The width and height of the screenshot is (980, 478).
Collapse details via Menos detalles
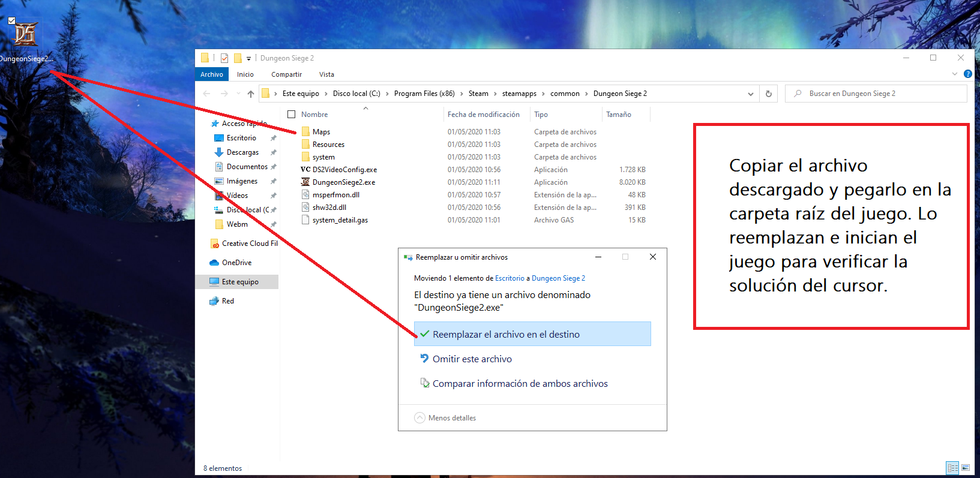point(445,418)
